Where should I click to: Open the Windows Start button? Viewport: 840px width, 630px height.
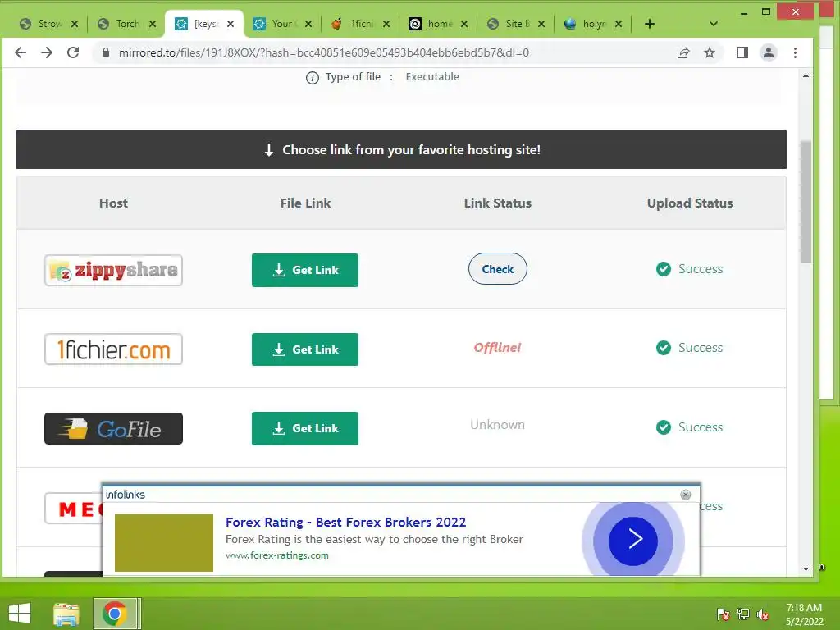pyautogui.click(x=20, y=614)
